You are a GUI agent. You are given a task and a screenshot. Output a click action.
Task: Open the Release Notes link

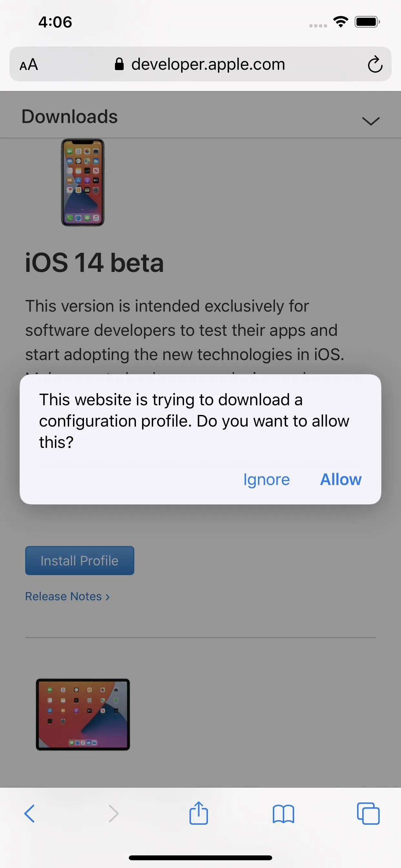tap(67, 596)
